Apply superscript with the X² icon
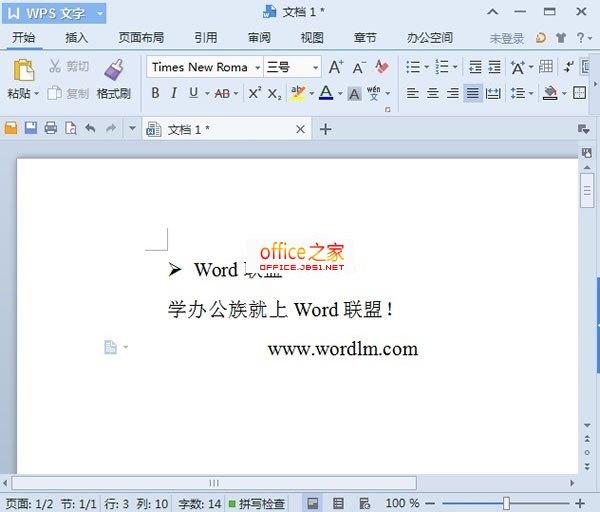This screenshot has width=600, height=512. [255, 93]
